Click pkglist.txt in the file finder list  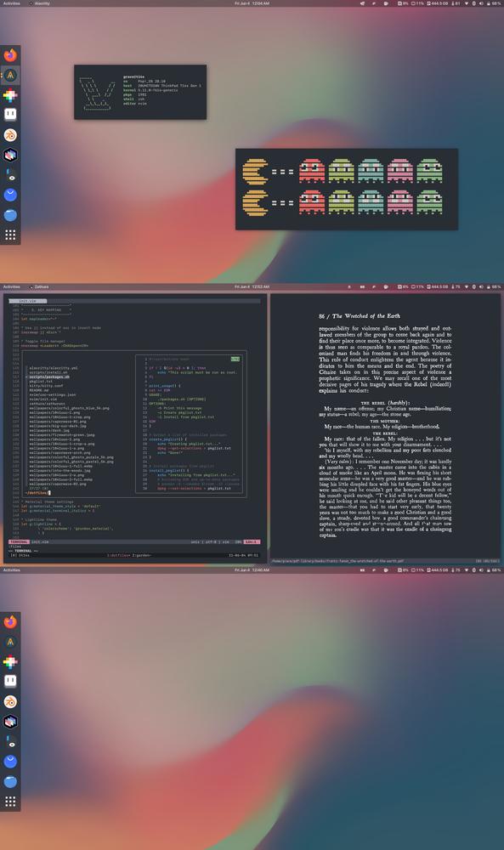pos(41,381)
